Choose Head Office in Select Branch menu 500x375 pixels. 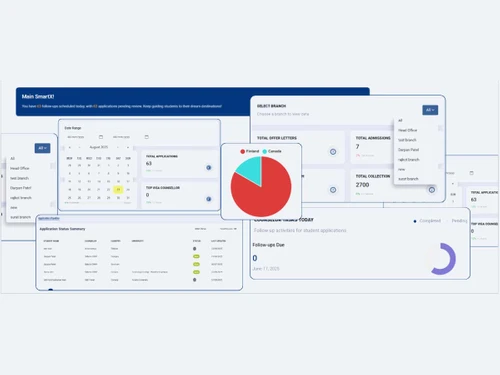(408, 130)
